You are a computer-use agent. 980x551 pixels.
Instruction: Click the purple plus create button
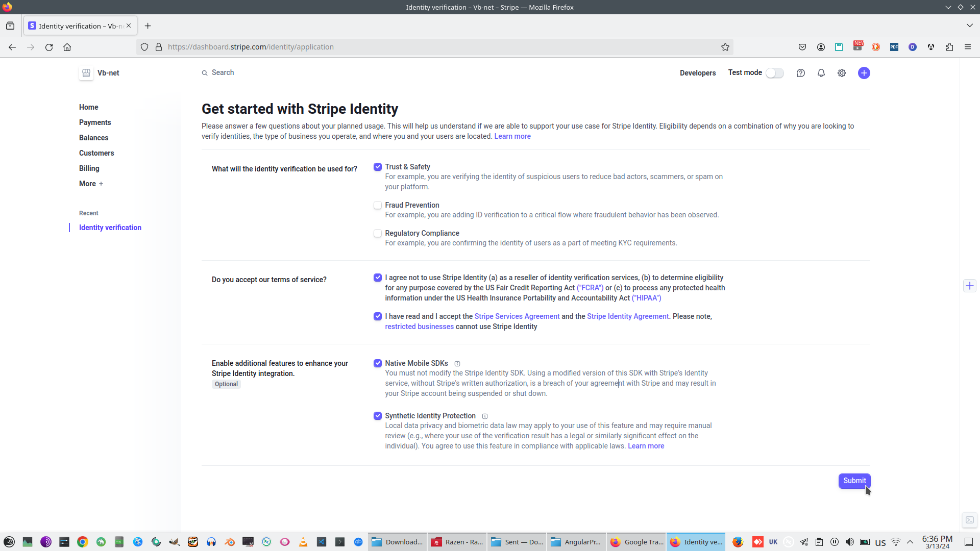(x=864, y=73)
